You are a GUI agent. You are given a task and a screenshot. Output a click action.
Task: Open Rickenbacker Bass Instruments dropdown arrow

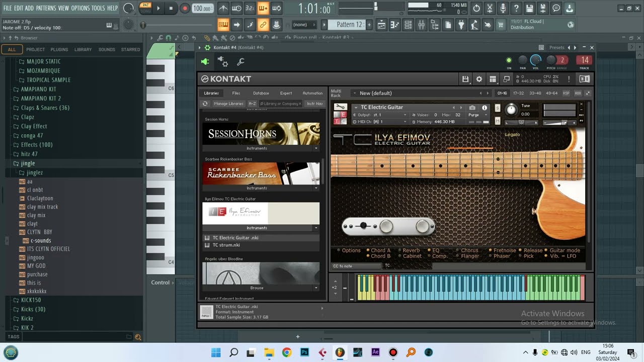[316, 188]
